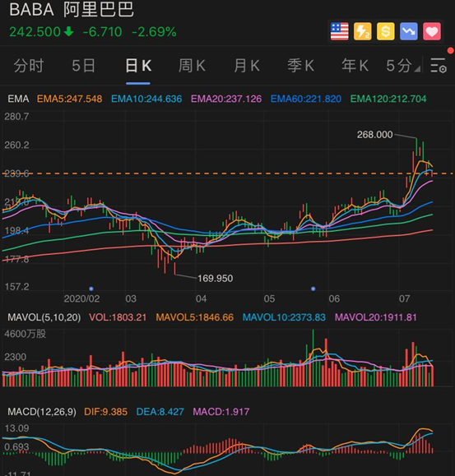This screenshot has width=455, height=476.
Task: Tap the blue downward trend icon
Action: 409,31
